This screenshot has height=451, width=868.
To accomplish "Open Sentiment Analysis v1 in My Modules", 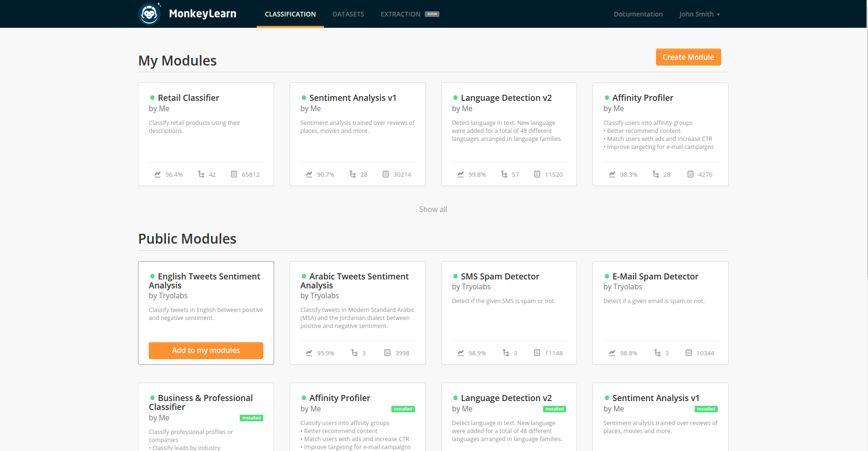I will 353,98.
